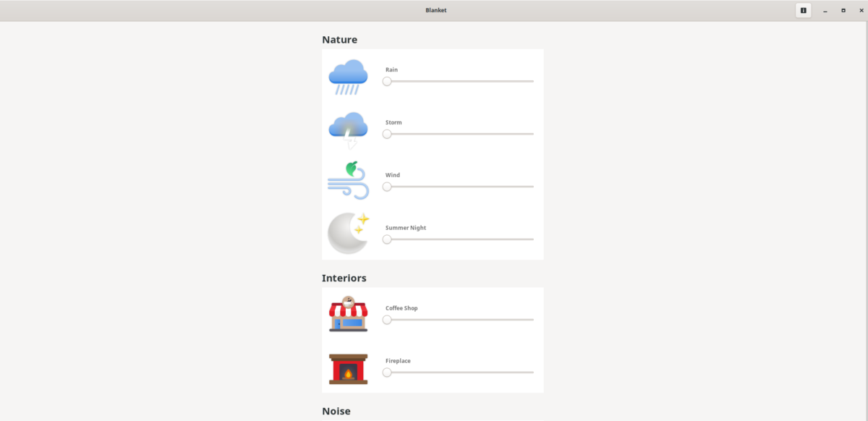This screenshot has width=868, height=421.
Task: Click the Rain label
Action: click(x=391, y=70)
